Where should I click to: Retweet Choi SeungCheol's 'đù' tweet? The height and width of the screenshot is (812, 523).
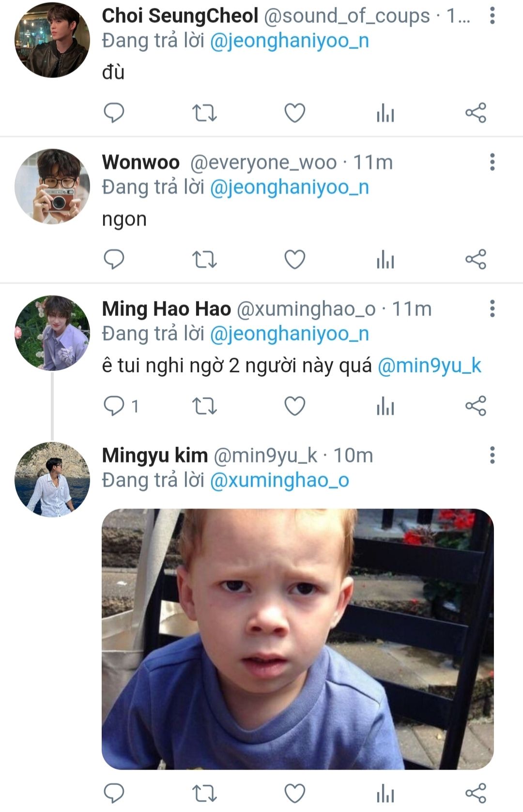pyautogui.click(x=204, y=113)
